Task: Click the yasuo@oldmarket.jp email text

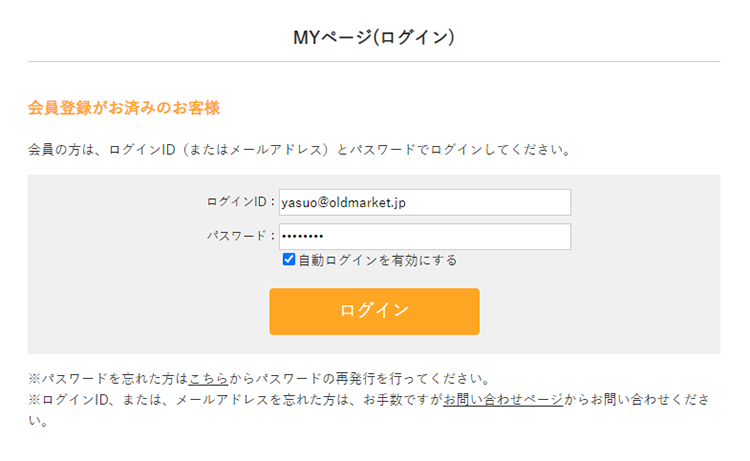Action: pyautogui.click(x=343, y=202)
